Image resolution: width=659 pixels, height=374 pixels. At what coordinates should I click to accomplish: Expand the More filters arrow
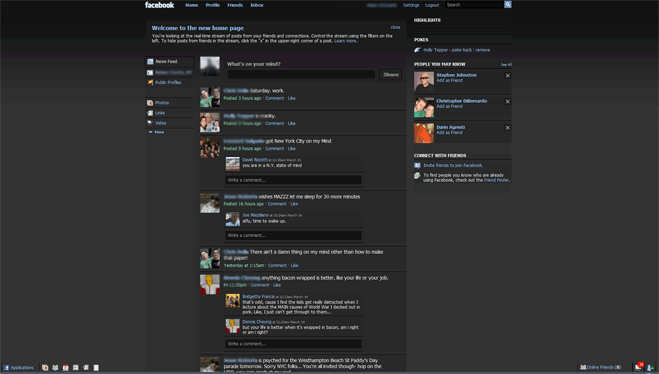(150, 132)
